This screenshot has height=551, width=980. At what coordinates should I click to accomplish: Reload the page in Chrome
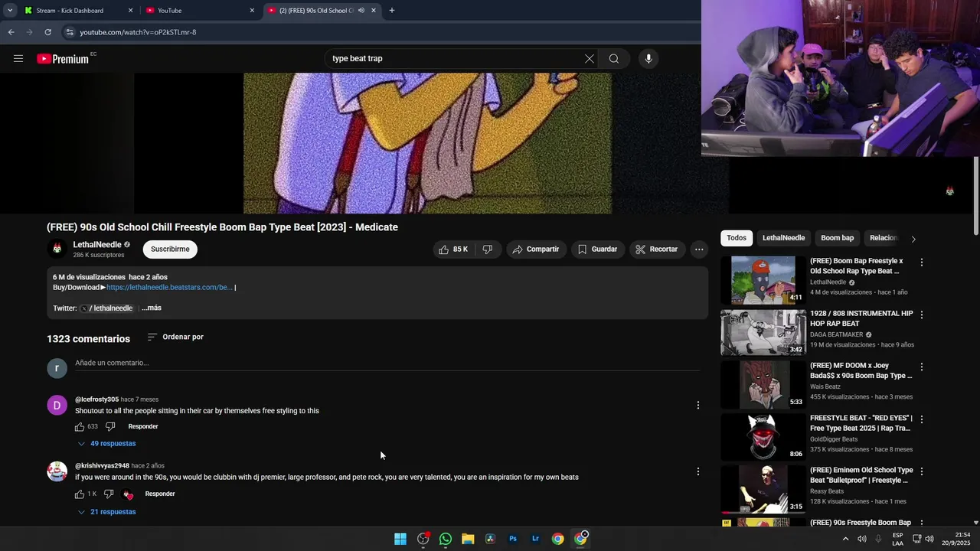click(47, 32)
